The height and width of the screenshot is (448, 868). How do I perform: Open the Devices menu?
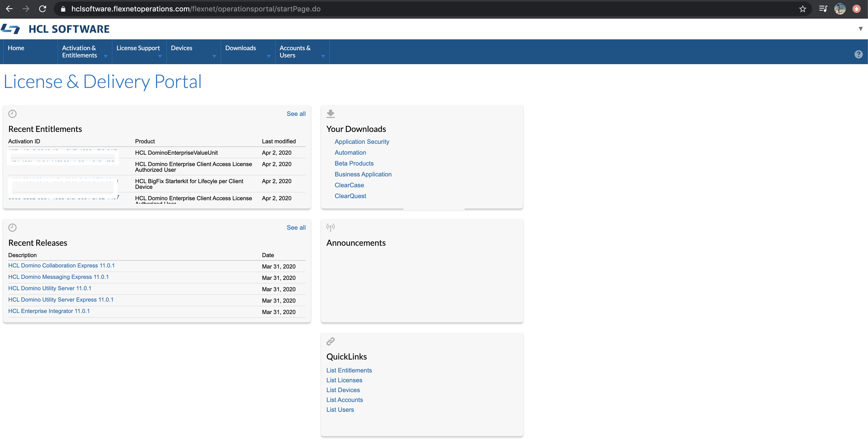tap(181, 48)
